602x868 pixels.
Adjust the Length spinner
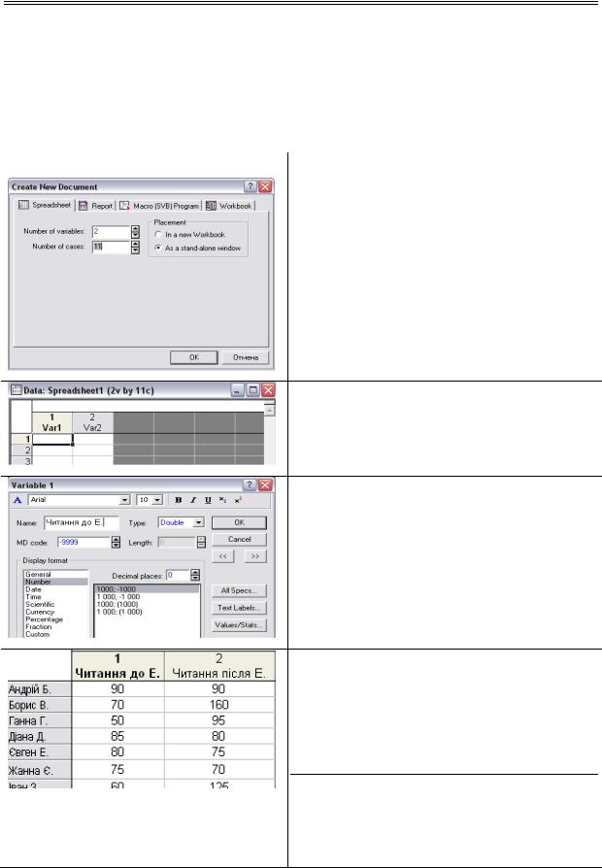tap(202, 543)
